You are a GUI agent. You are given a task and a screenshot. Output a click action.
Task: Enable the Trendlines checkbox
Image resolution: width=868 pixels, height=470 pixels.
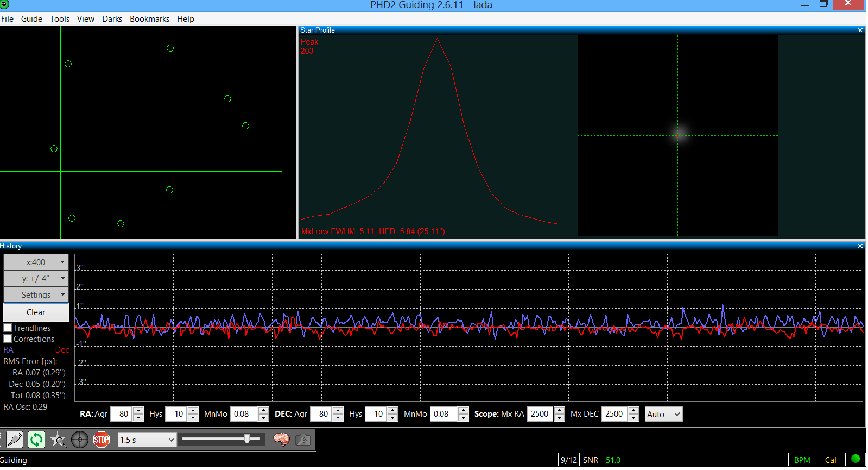click(x=8, y=328)
